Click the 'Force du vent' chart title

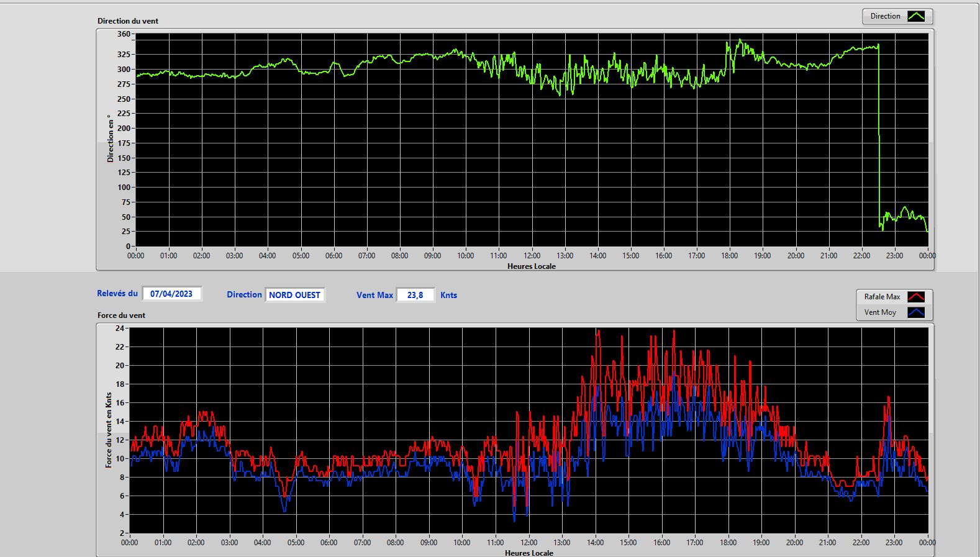click(x=121, y=315)
